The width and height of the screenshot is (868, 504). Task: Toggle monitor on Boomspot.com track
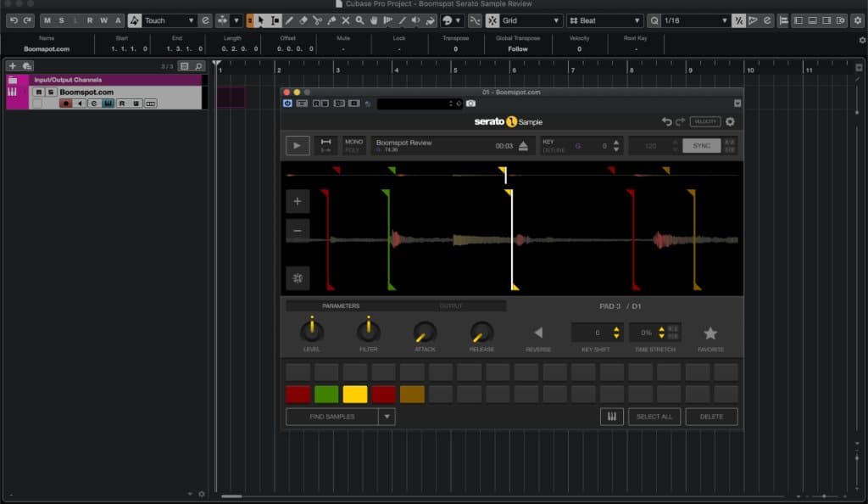pos(80,104)
